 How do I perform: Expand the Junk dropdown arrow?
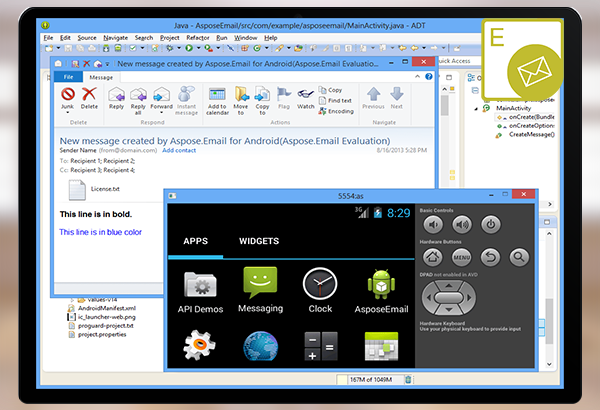[68, 113]
